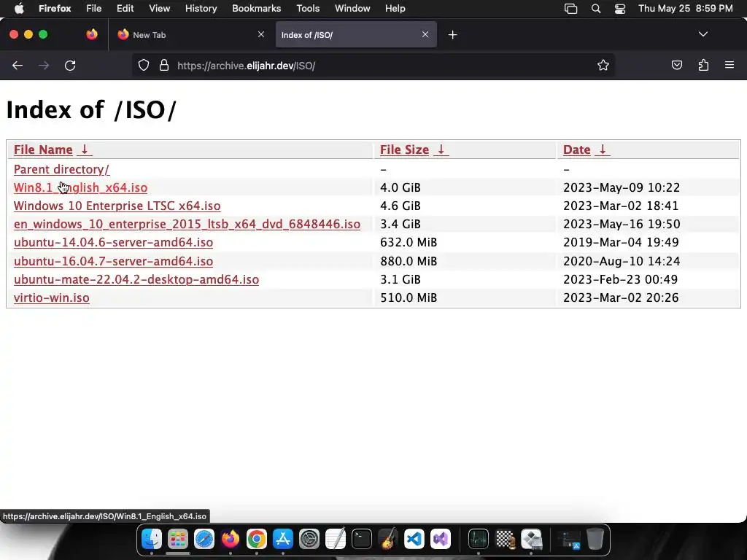
Task: Click date 2023-May-16 19:50
Action: pyautogui.click(x=622, y=225)
